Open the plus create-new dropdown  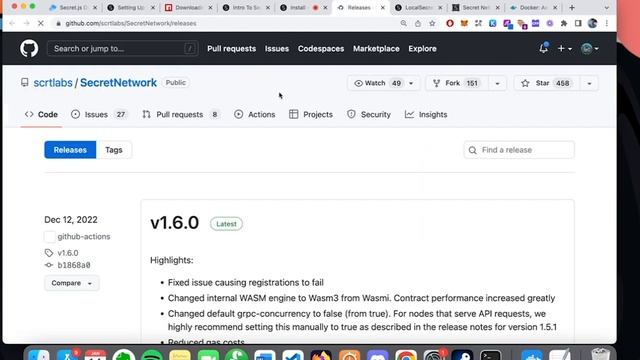pos(564,49)
